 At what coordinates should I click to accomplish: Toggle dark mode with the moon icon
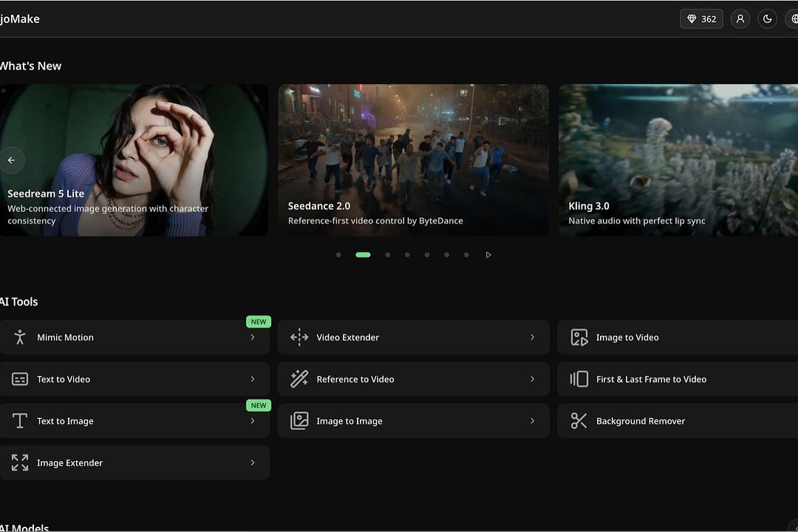click(x=767, y=18)
